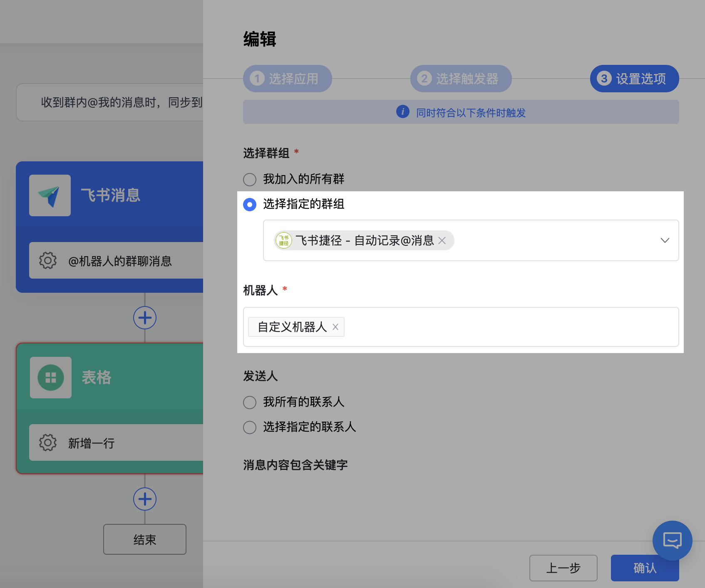
Task: Choose 选择指定的联系人 as sender
Action: click(x=250, y=427)
